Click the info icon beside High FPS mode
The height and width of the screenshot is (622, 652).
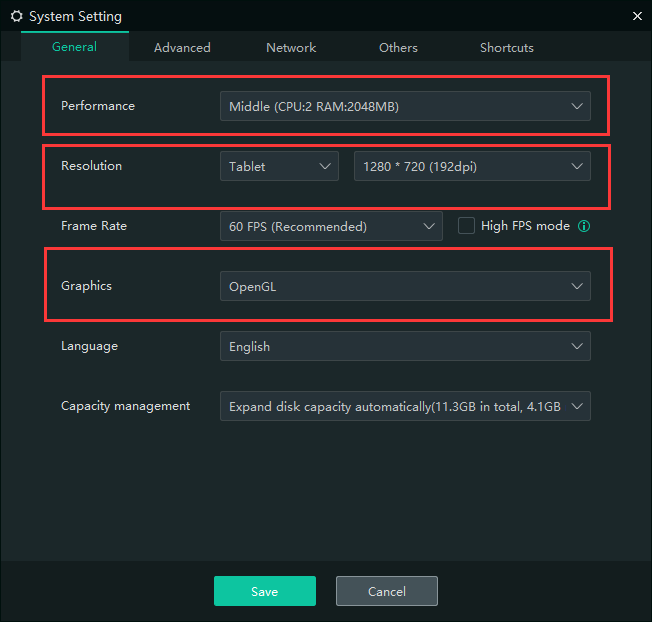(584, 226)
